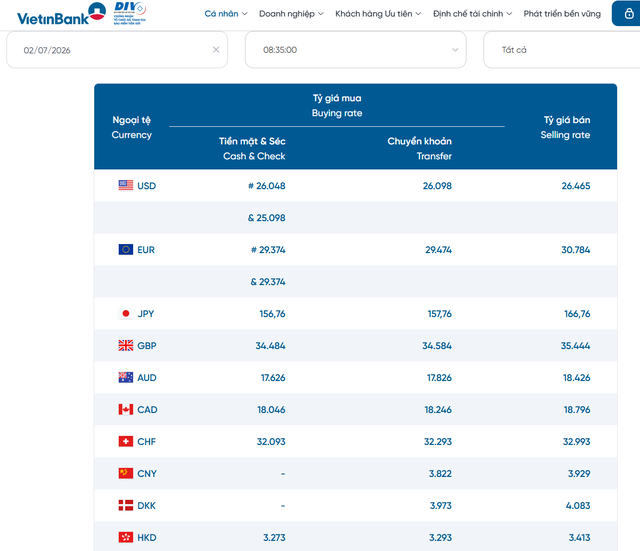Click the DIV deposit insurance logo
The height and width of the screenshot is (551, 640).
click(130, 13)
